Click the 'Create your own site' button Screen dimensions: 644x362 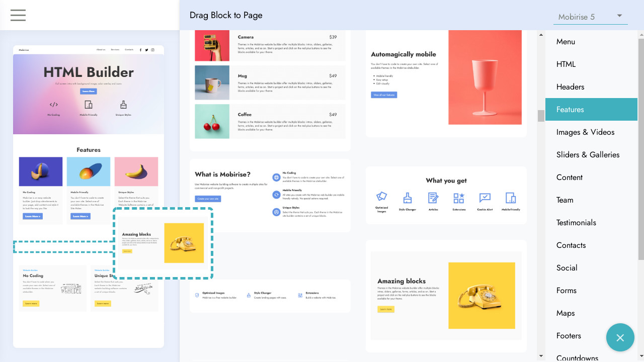click(x=208, y=199)
